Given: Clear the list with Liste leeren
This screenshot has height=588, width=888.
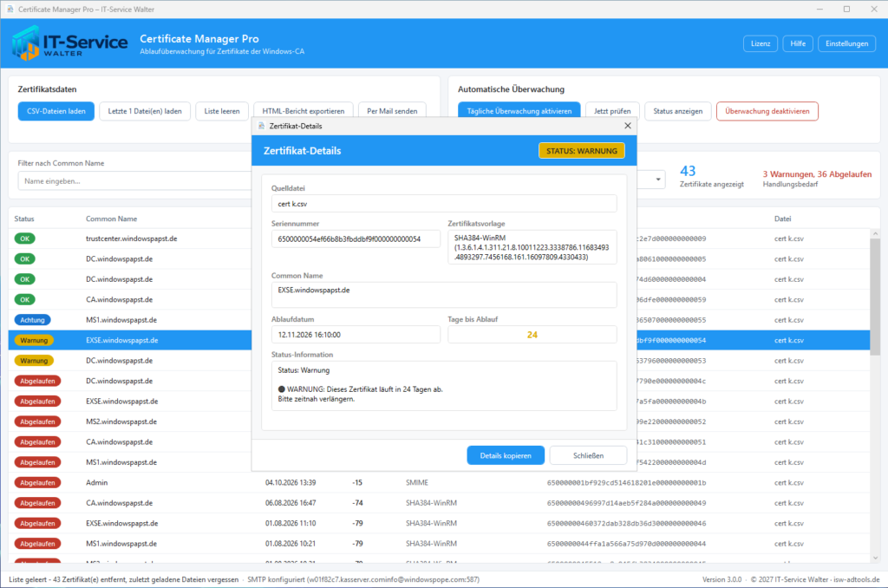Looking at the screenshot, I should 222,111.
